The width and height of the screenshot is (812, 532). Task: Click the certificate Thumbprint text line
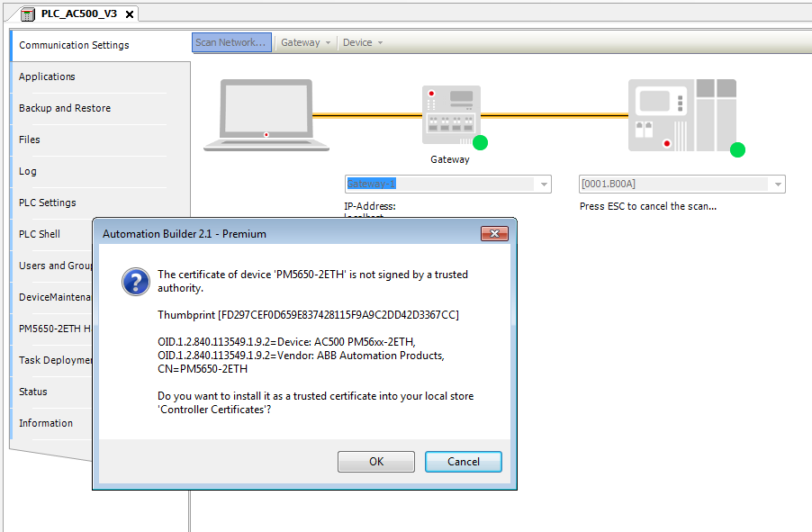pyautogui.click(x=308, y=315)
